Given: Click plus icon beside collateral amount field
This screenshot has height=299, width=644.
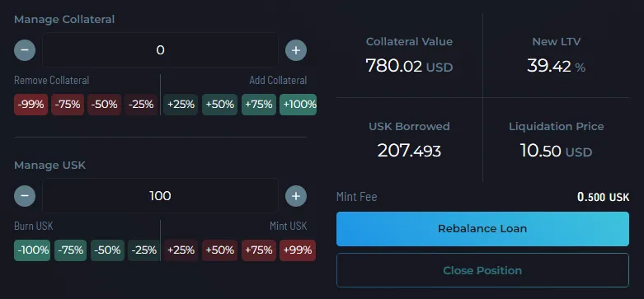Looking at the screenshot, I should [296, 50].
